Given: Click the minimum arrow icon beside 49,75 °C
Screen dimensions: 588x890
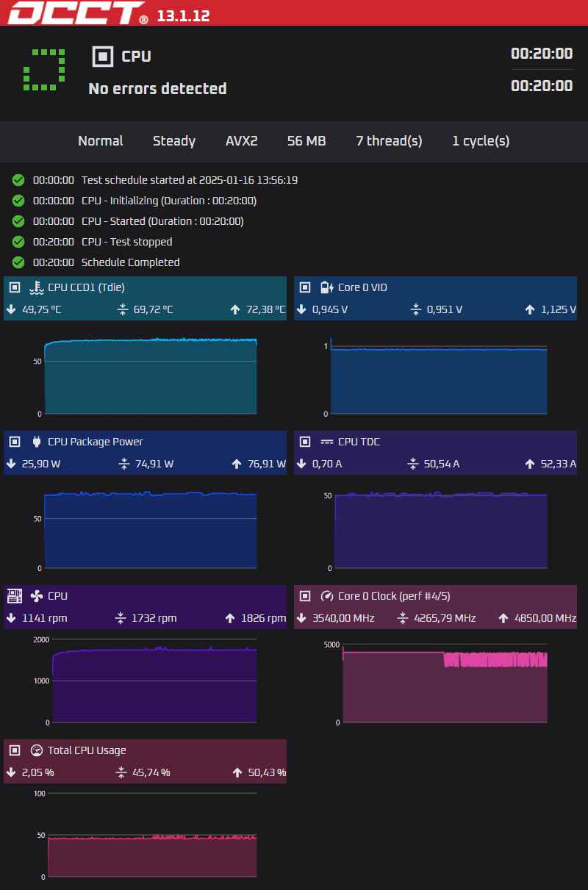Looking at the screenshot, I should 11,309.
